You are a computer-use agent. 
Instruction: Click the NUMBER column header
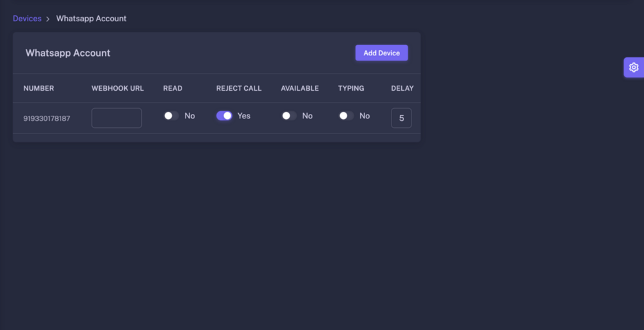pos(39,88)
